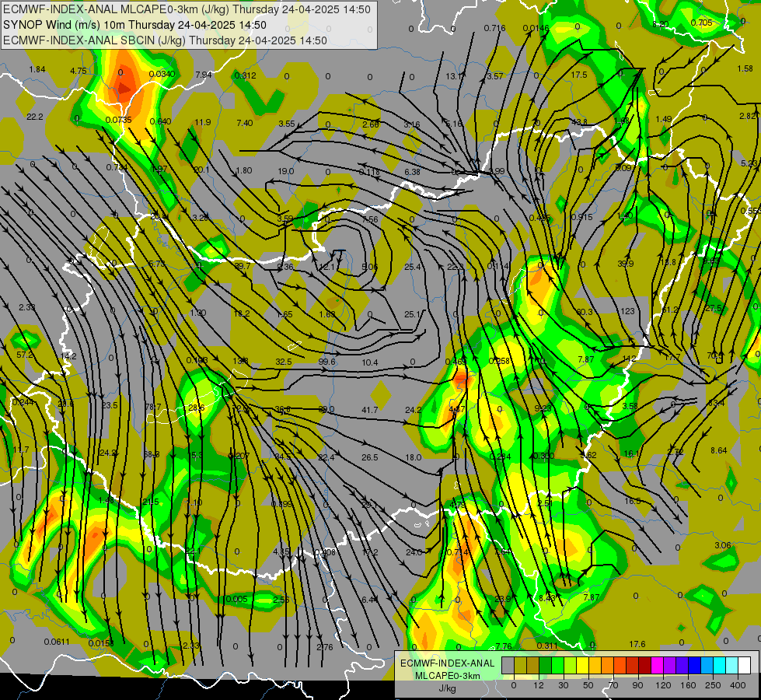Viewport: 761px width, 700px height.
Task: Pick the dark green legend swatch
Action: tap(545, 665)
